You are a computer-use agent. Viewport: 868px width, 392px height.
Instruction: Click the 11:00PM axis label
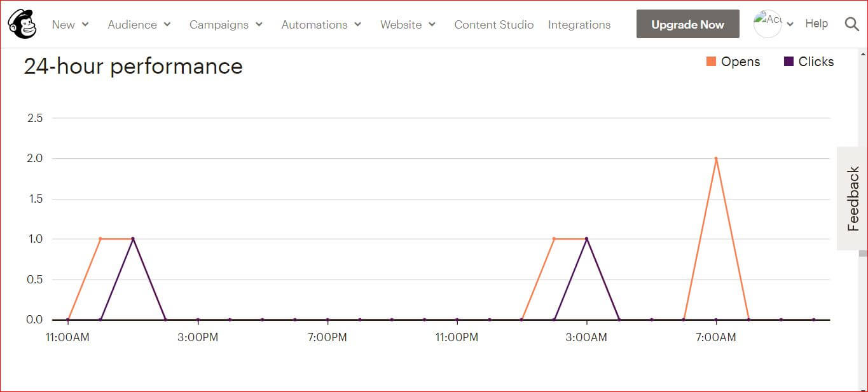point(457,337)
